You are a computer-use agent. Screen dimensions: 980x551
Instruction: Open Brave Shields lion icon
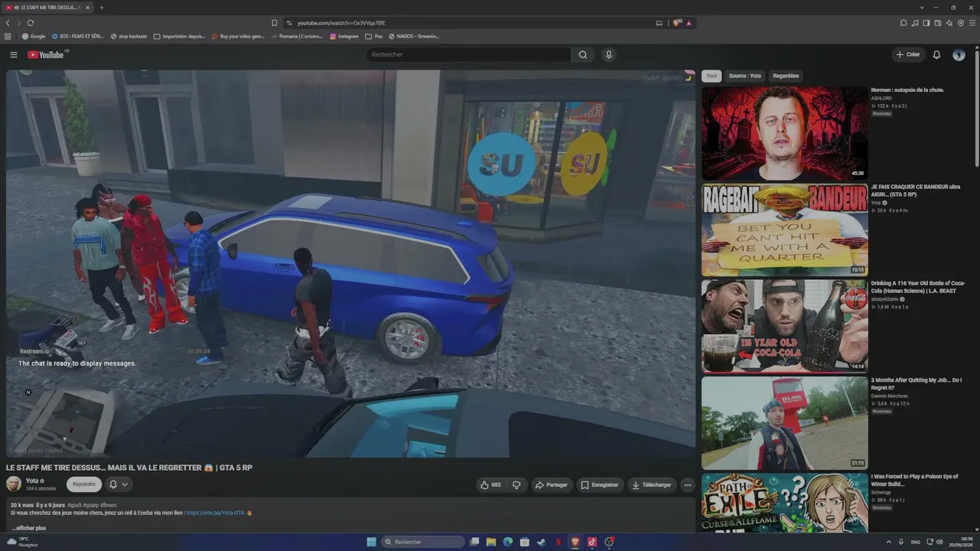point(677,23)
